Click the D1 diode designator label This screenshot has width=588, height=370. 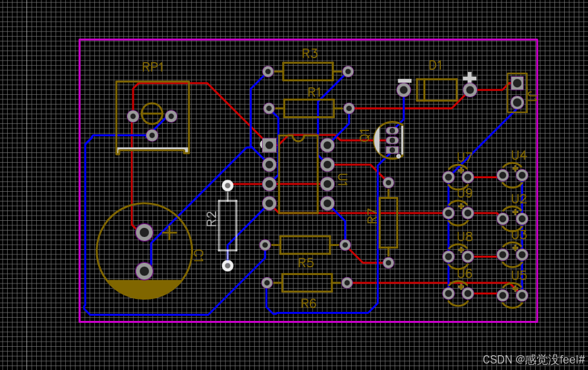[x=435, y=66]
